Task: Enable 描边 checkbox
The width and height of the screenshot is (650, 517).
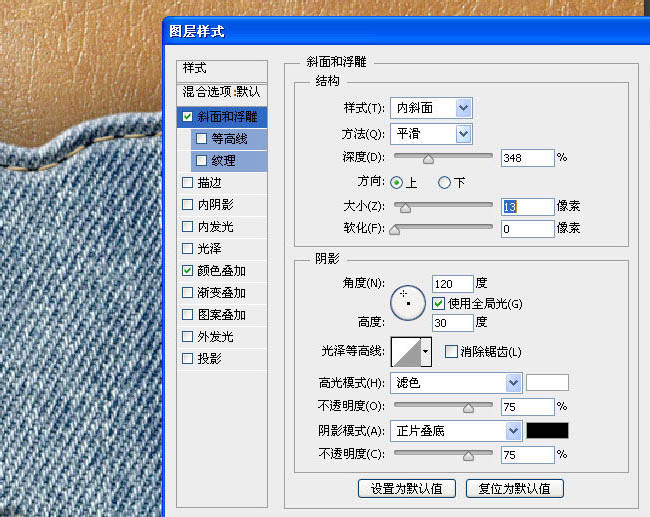Action: pyautogui.click(x=187, y=182)
